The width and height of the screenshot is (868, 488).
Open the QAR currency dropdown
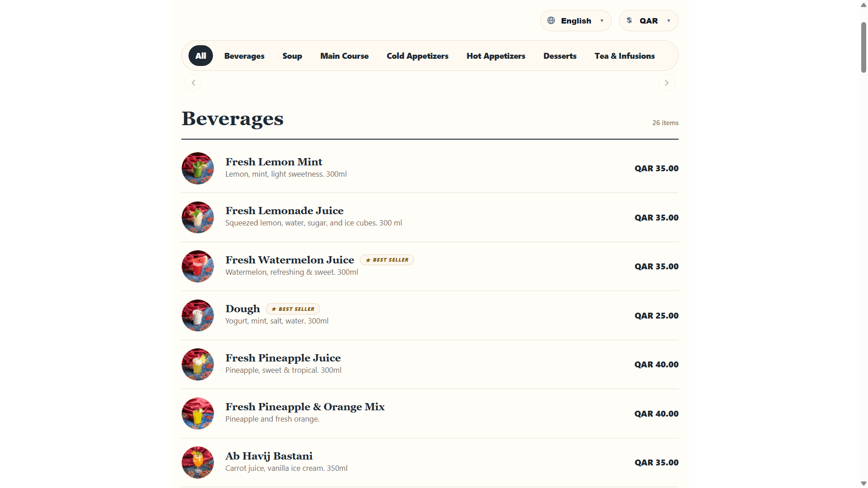pyautogui.click(x=648, y=21)
